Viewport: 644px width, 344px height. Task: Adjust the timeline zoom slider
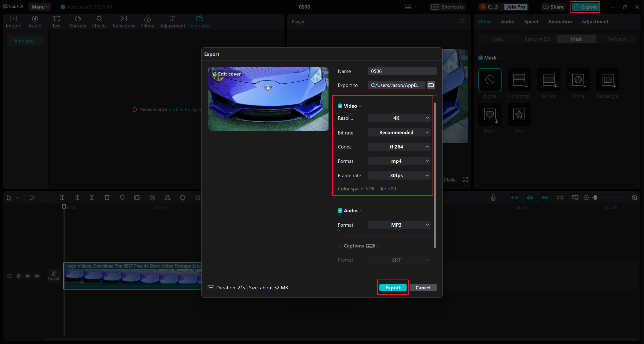click(x=595, y=198)
